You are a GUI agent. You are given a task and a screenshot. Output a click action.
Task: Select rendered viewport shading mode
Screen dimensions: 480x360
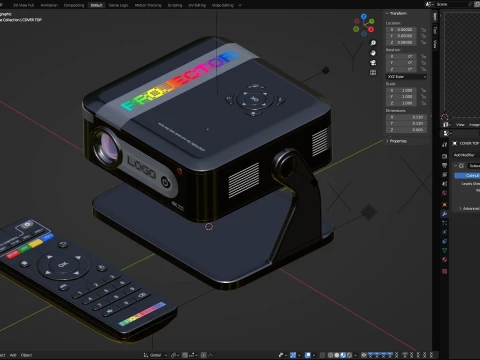click(x=350, y=355)
